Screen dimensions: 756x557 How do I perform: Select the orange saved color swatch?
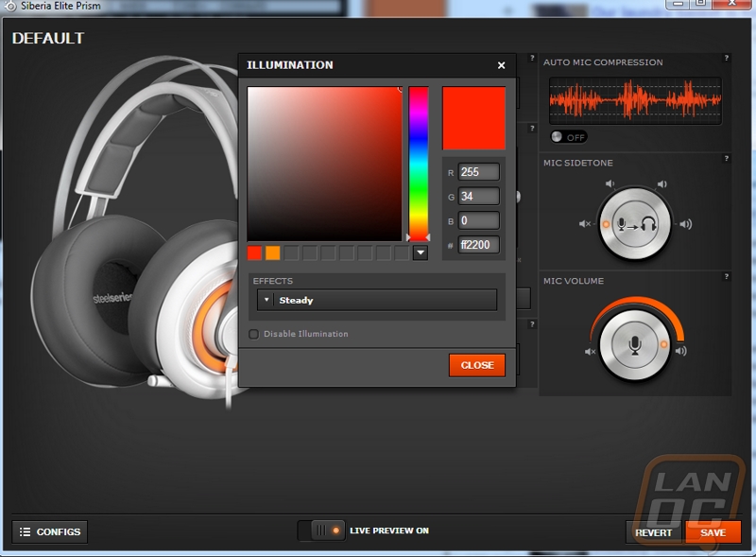(x=273, y=252)
